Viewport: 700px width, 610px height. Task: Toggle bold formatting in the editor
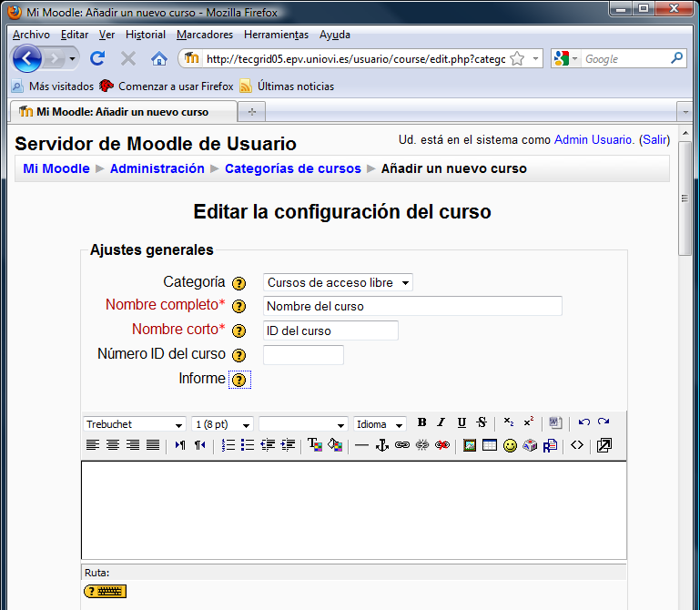(421, 422)
